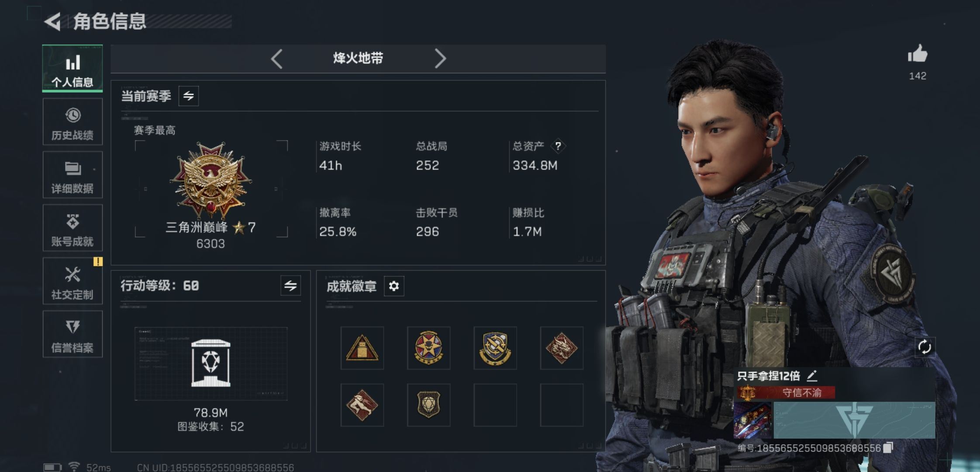Toggle the 行动等级 swap button
This screenshot has width=980, height=472.
[290, 286]
